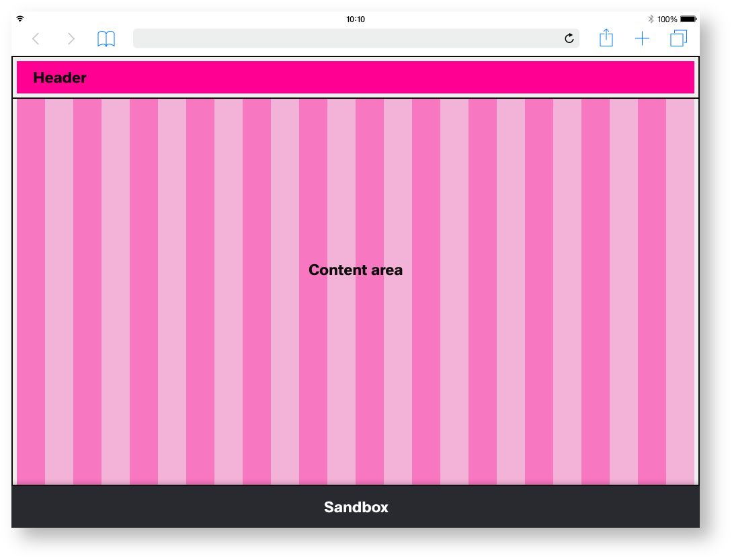
Task: Open the share sheet icon
Action: coord(606,38)
